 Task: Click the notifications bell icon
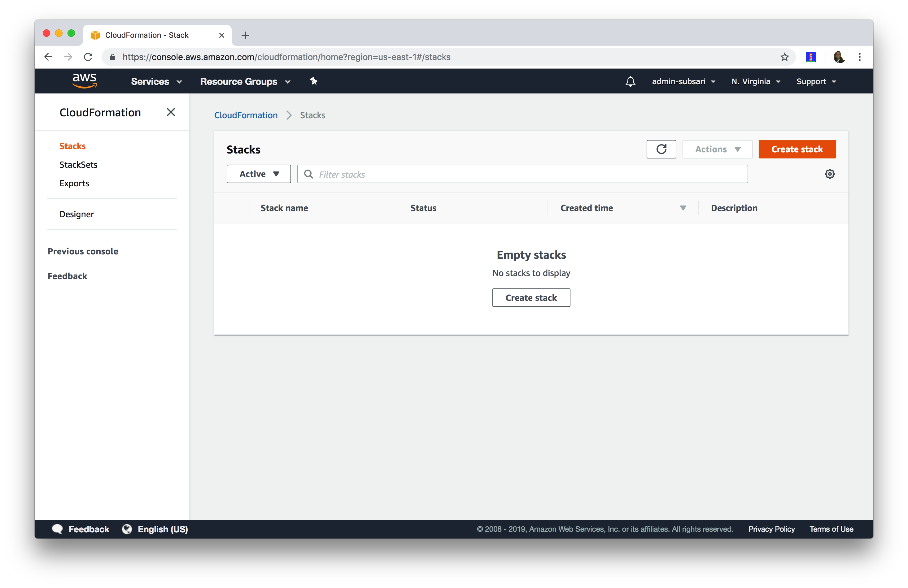click(x=630, y=81)
